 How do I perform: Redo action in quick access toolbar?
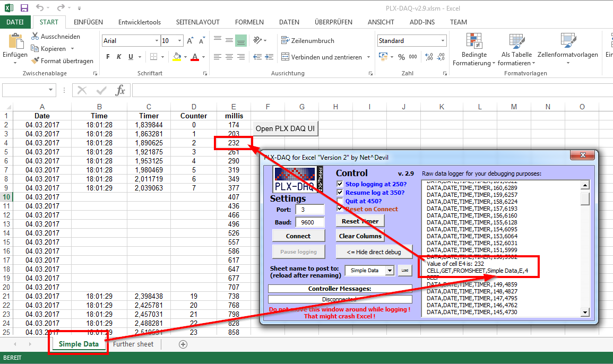(61, 8)
